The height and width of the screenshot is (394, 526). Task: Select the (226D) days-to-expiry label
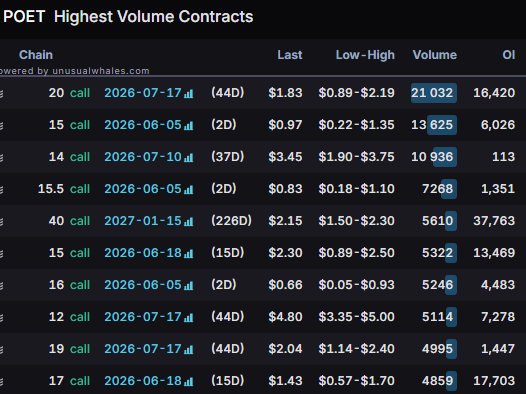tap(231, 221)
